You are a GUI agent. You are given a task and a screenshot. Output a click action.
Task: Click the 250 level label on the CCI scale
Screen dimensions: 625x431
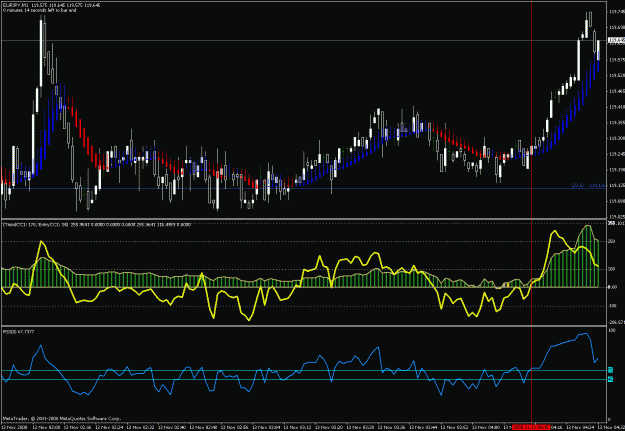pos(612,242)
